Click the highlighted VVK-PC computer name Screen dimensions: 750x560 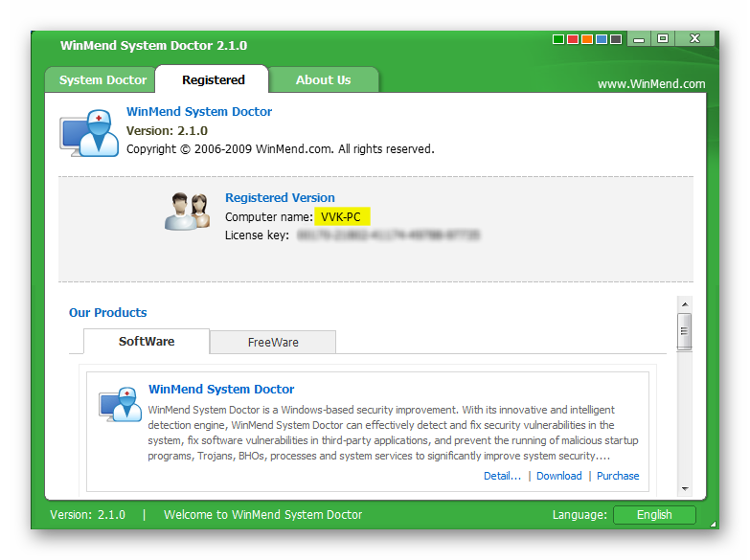341,216
